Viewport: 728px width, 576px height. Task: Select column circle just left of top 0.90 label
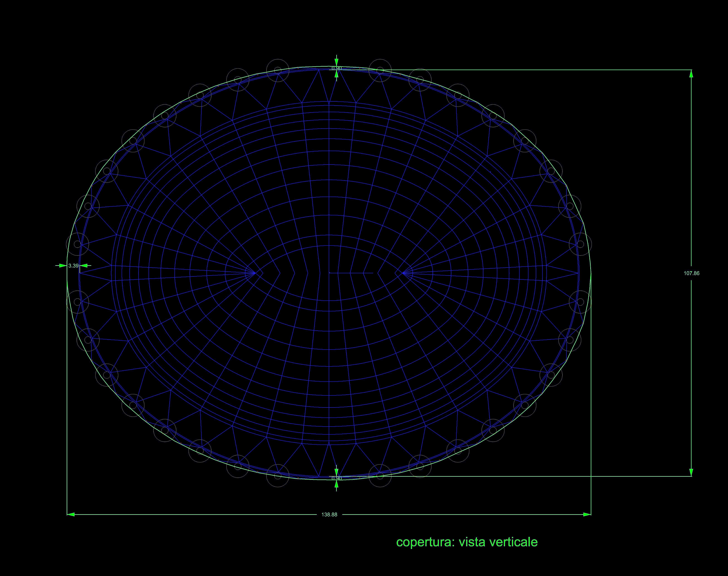278,70
